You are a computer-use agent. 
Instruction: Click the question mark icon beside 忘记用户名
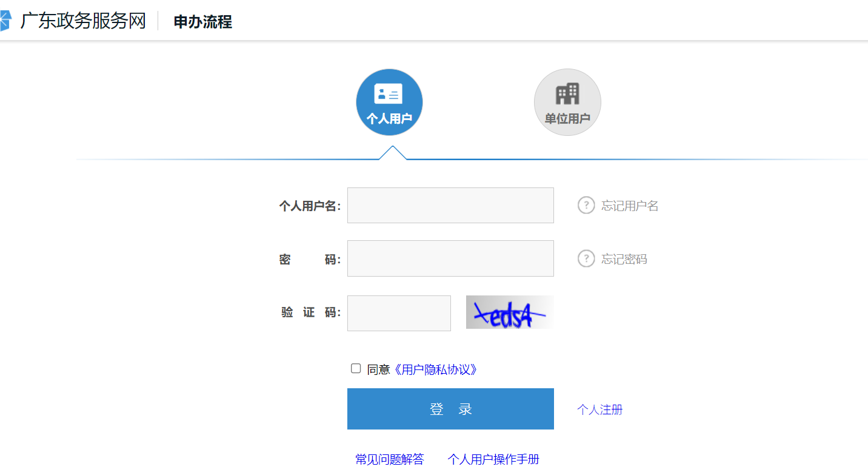click(x=586, y=206)
